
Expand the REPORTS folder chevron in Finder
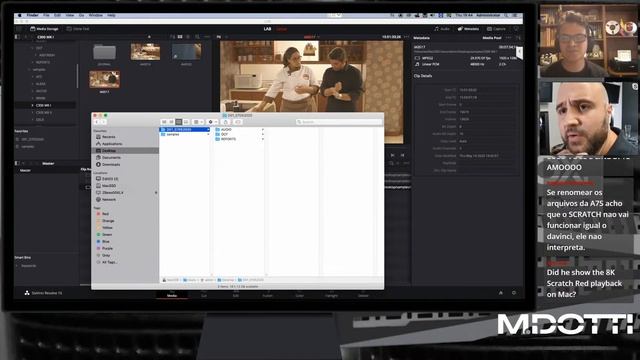click(262, 139)
